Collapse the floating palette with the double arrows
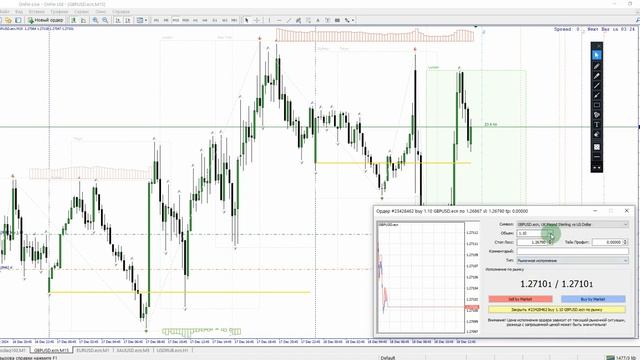This screenshot has height=360, width=640. (x=597, y=167)
